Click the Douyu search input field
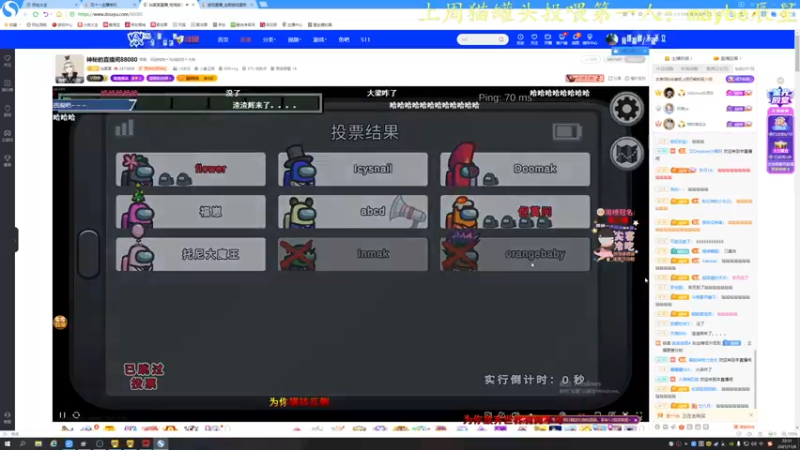The image size is (800, 450). (x=478, y=39)
